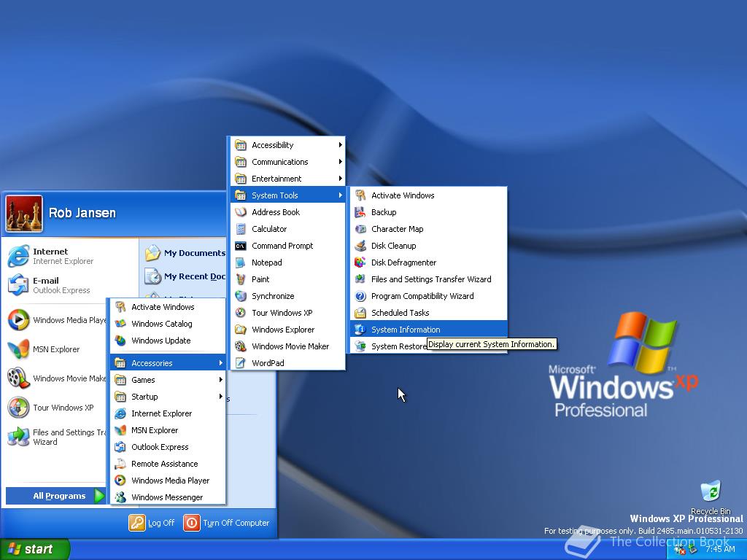Click the Command Prompt icon
This screenshot has width=747, height=560.
(241, 246)
